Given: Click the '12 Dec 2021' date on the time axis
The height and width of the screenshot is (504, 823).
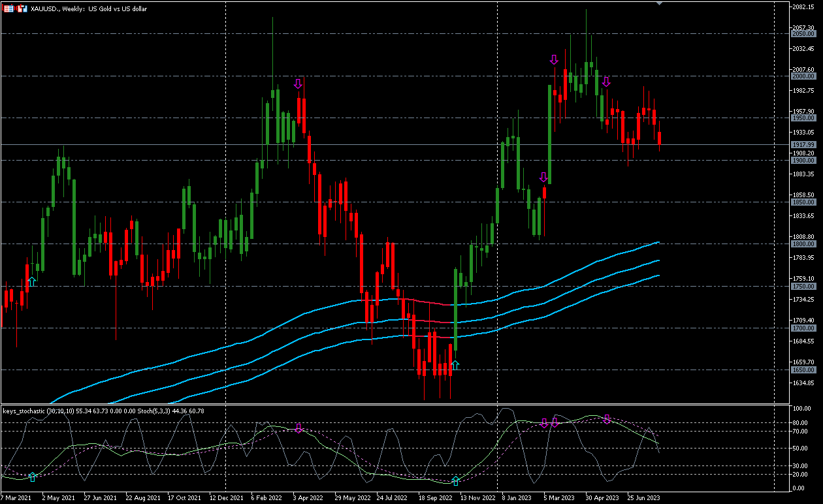Looking at the screenshot, I should (226, 498).
